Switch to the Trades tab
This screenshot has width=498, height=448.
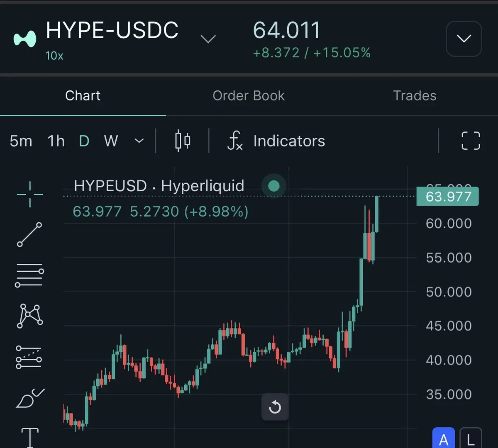pos(415,96)
